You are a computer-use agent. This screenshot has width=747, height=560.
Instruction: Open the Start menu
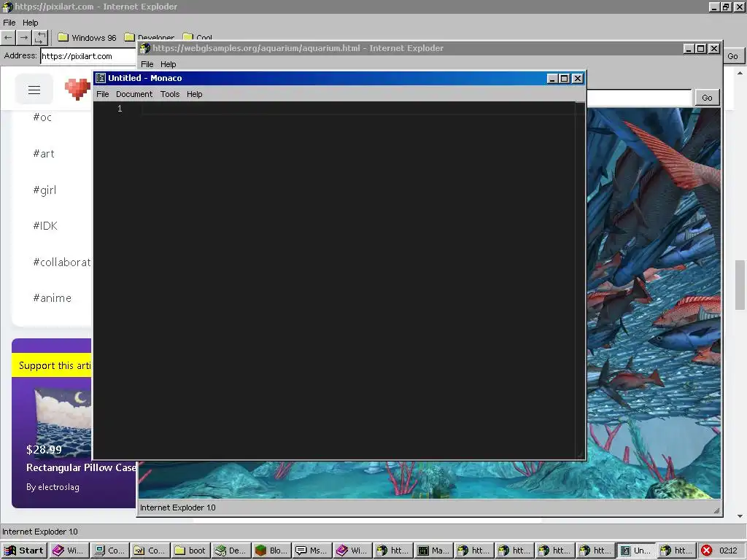point(24,551)
